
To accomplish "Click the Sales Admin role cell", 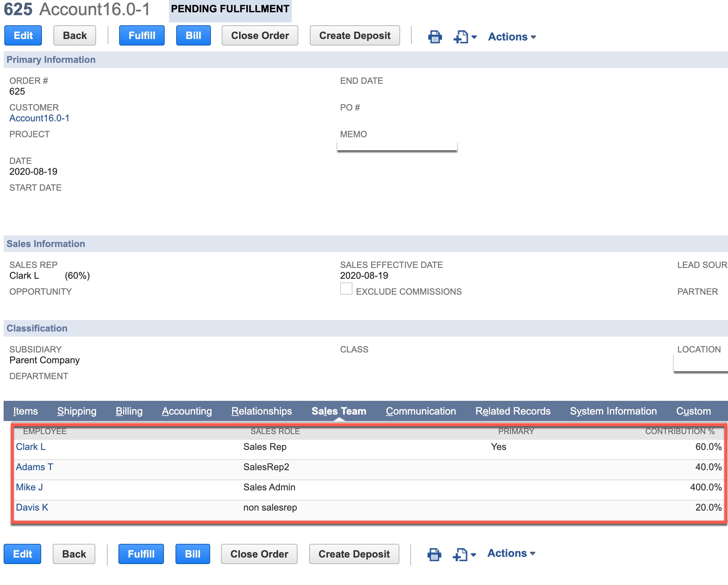I will pos(269,487).
